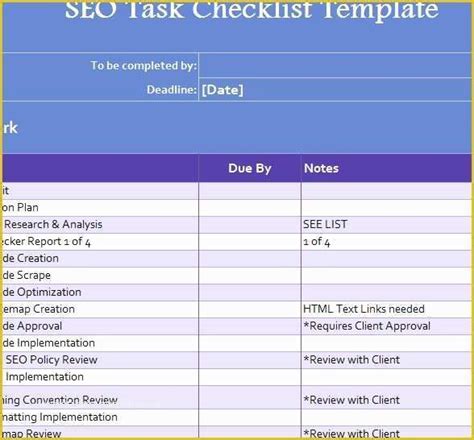The height and width of the screenshot is (440, 474).
Task: Select the 'emap Creation' task cell
Action: tap(100, 309)
